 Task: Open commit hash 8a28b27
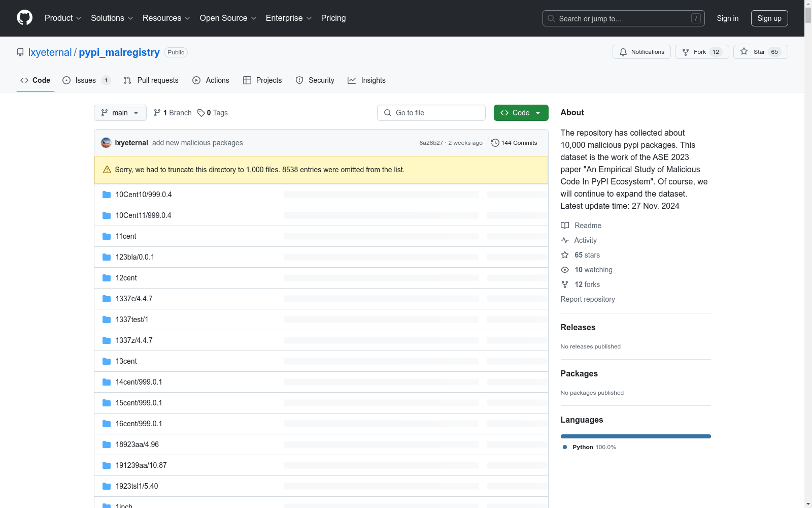pyautogui.click(x=431, y=143)
